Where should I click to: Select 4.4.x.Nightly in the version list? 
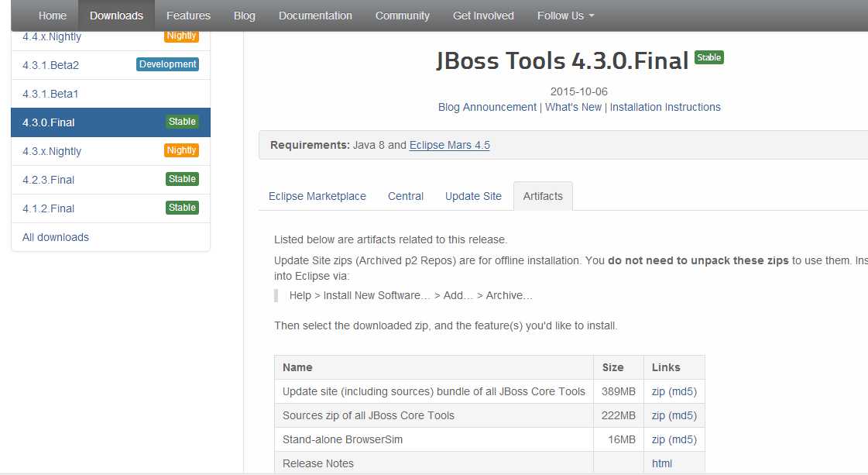coord(111,40)
